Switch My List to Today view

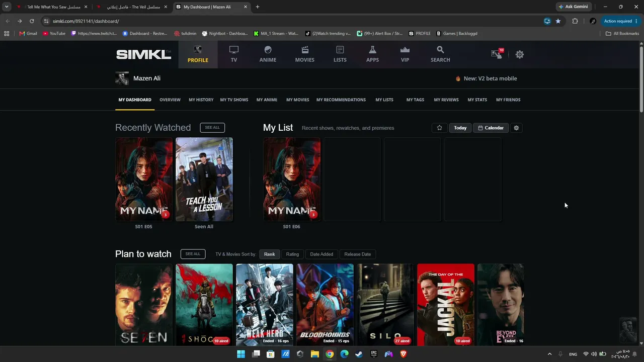pyautogui.click(x=460, y=128)
